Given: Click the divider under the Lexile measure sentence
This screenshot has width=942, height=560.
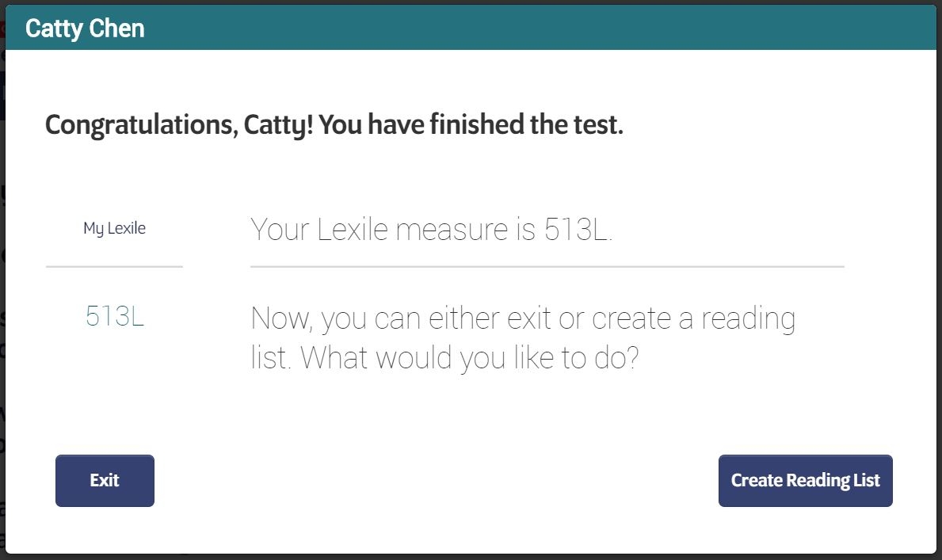Looking at the screenshot, I should [547, 267].
